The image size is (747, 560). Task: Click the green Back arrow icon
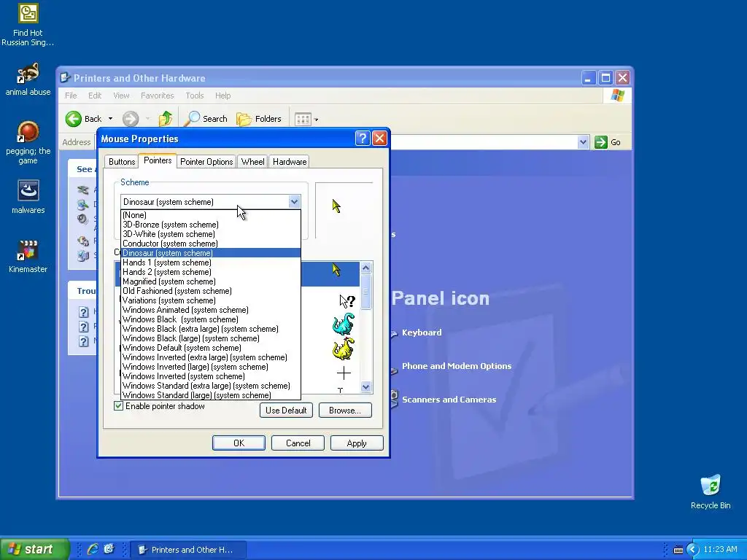tap(74, 119)
